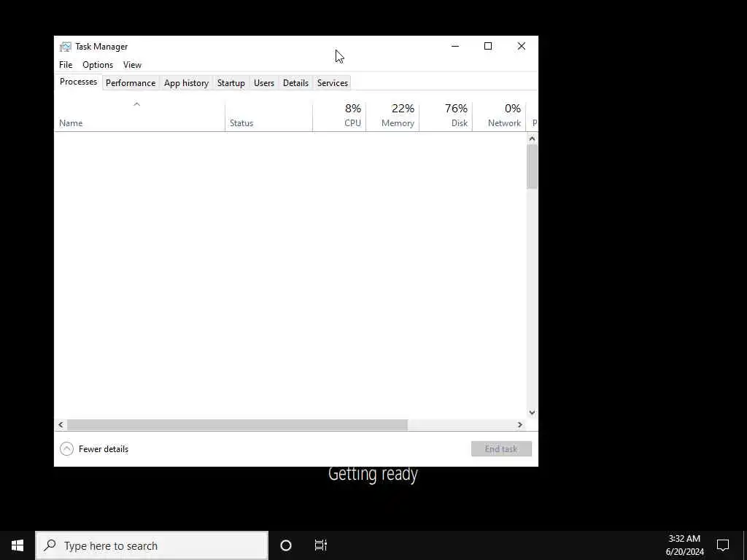Click the Type here to search box
This screenshot has width=747, height=560.
pos(152,545)
